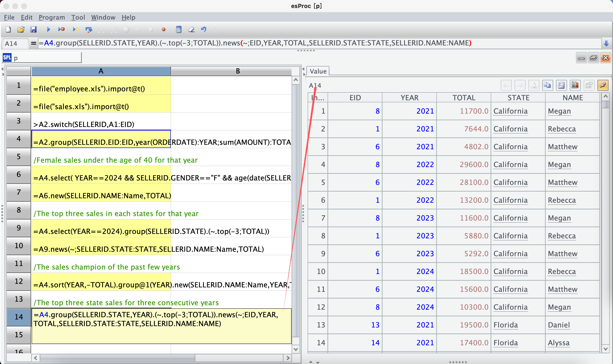Toggle the red breakpoint dot icon
Viewport: 613px width, 364px height.
[163, 29]
